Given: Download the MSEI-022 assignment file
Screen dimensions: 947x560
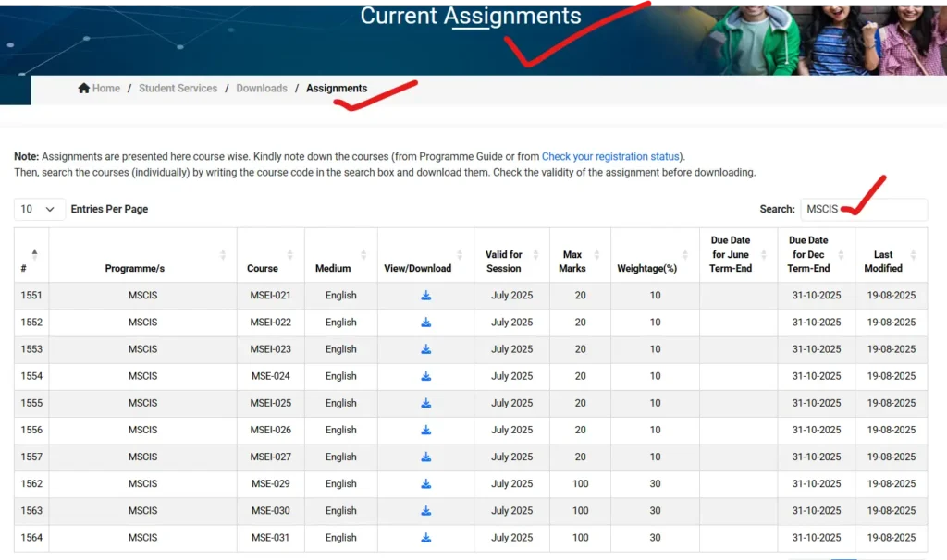Looking at the screenshot, I should point(426,323).
